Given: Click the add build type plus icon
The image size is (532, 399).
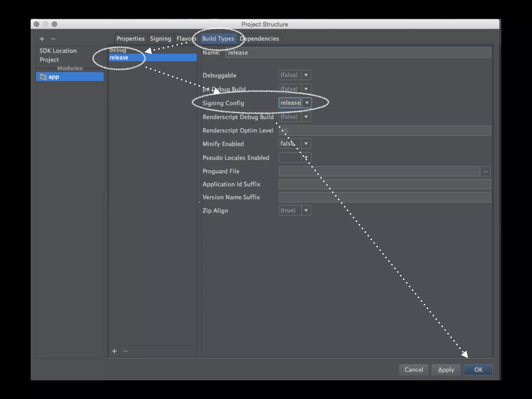Looking at the screenshot, I should point(114,351).
